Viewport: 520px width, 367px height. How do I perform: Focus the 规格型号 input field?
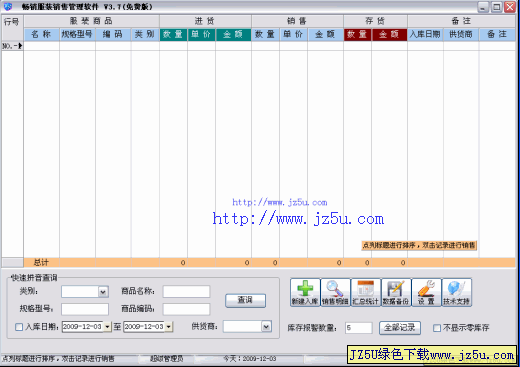pyautogui.click(x=85, y=309)
